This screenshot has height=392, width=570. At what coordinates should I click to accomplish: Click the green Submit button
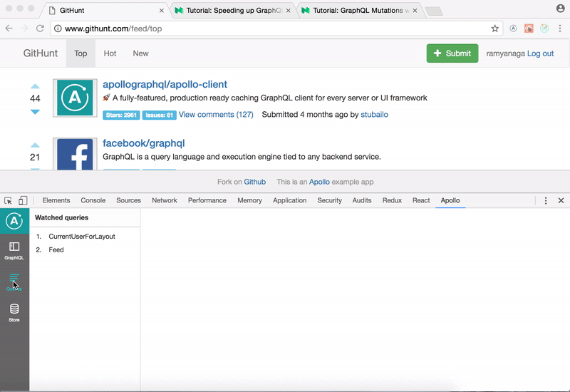pyautogui.click(x=452, y=53)
